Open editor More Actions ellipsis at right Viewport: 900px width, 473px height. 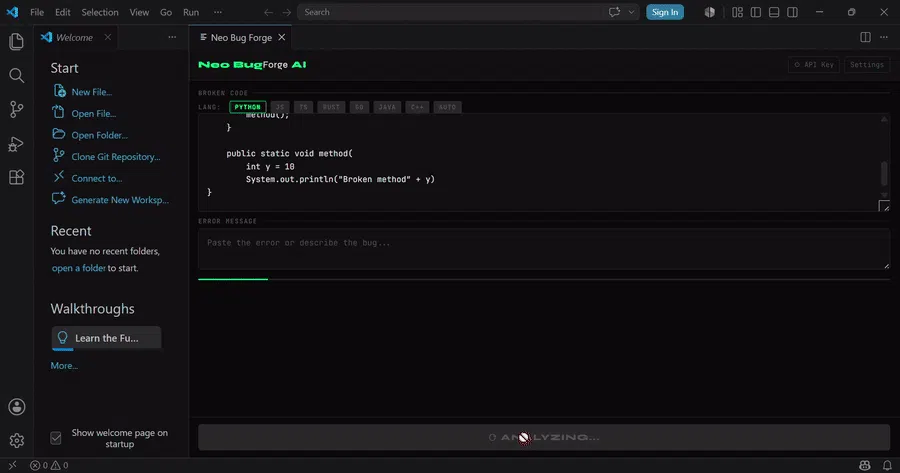coord(884,37)
